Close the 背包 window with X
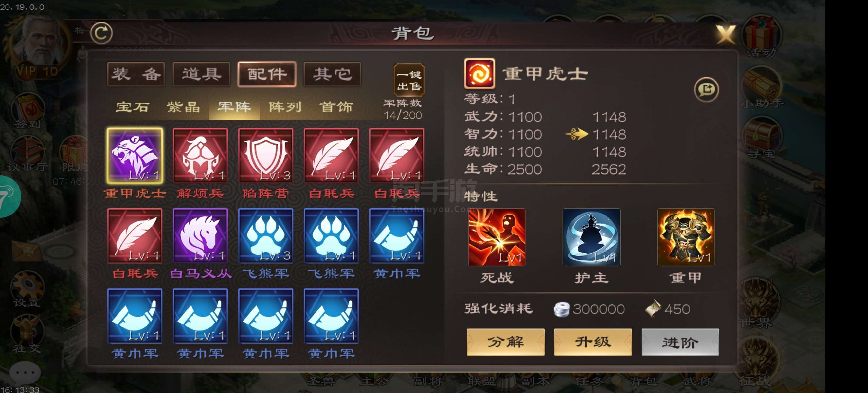Viewport: 868px width, 393px height. click(725, 34)
